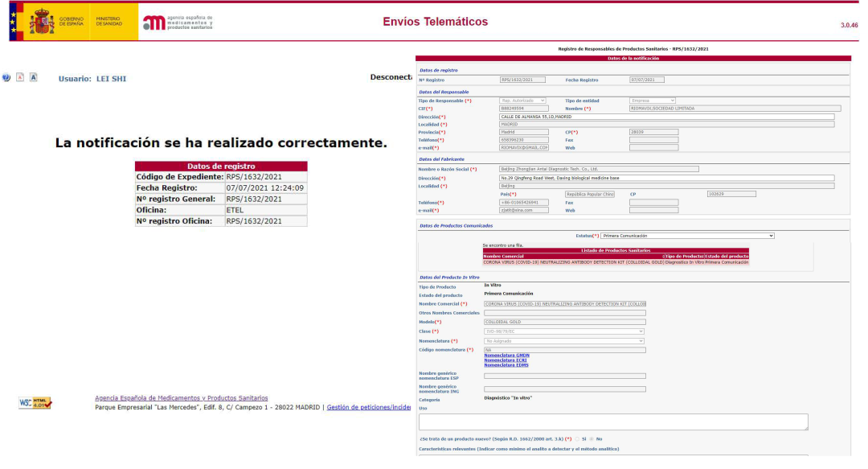The height and width of the screenshot is (469, 868).
Task: Open the Nomenclatura EDMS link
Action: pyautogui.click(x=506, y=365)
